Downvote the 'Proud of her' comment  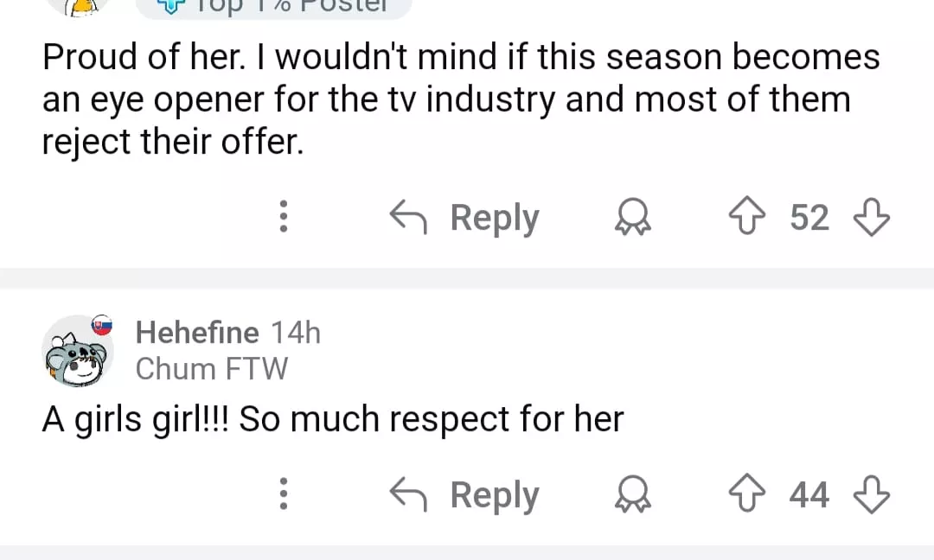871,218
